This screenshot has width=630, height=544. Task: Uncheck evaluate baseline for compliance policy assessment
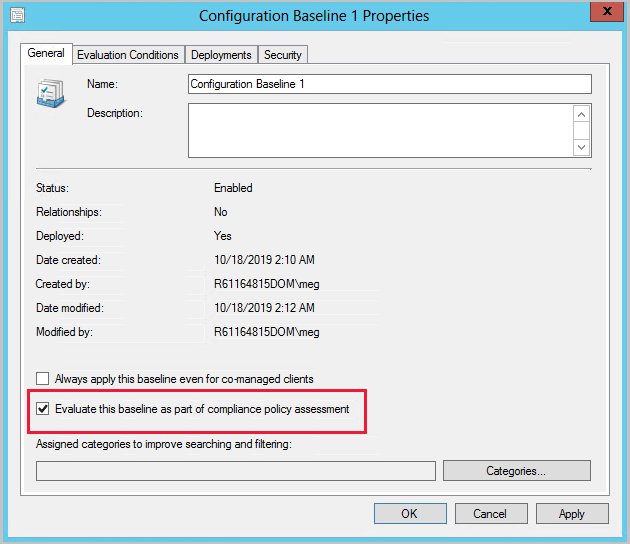(x=43, y=409)
